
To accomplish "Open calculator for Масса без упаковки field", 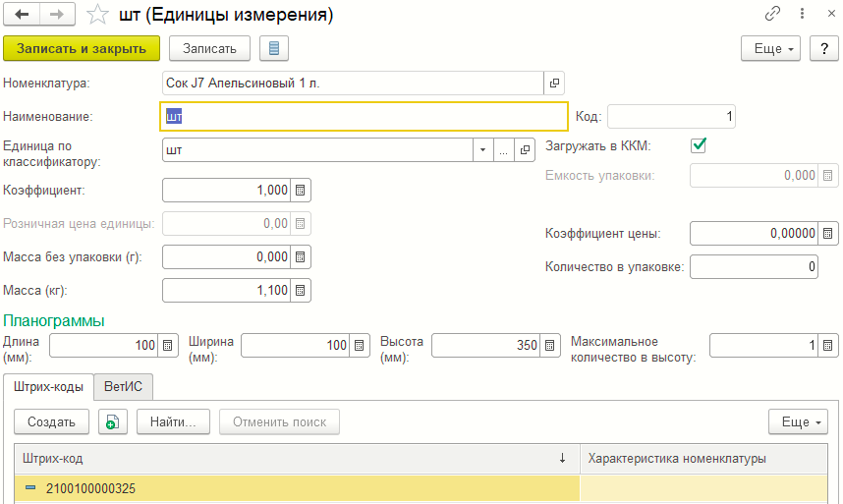I will (x=301, y=256).
